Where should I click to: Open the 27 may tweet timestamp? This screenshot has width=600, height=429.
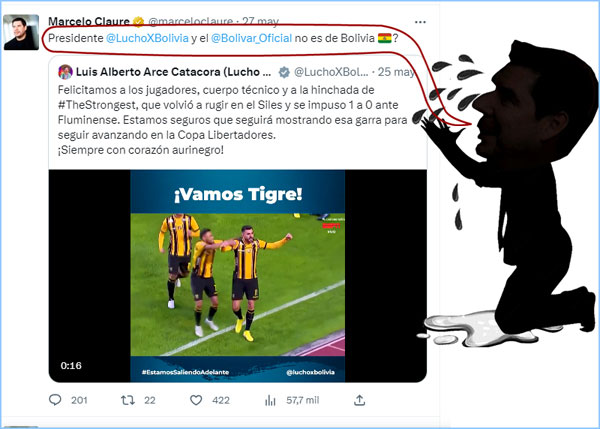(261, 21)
